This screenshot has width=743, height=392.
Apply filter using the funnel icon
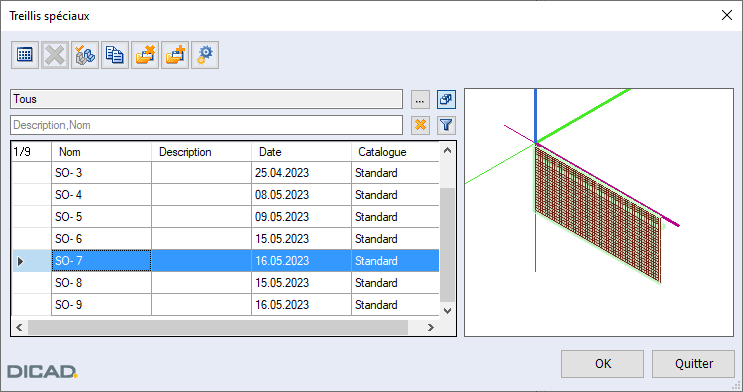(x=446, y=125)
